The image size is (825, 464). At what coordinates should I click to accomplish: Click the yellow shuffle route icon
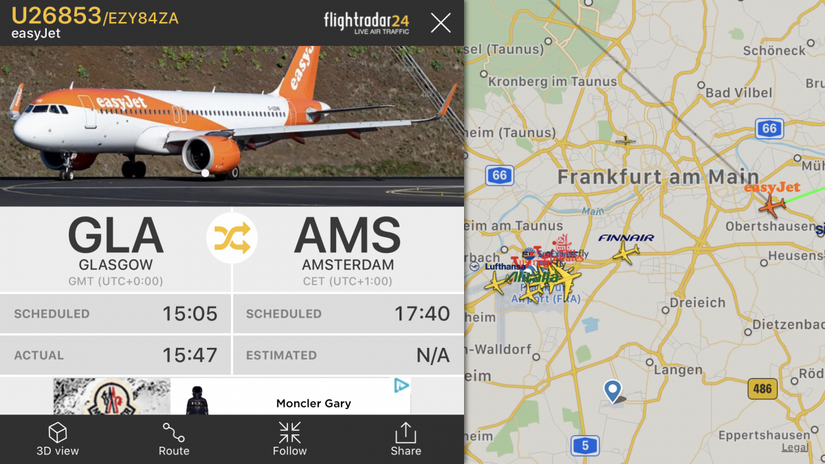[x=232, y=238]
